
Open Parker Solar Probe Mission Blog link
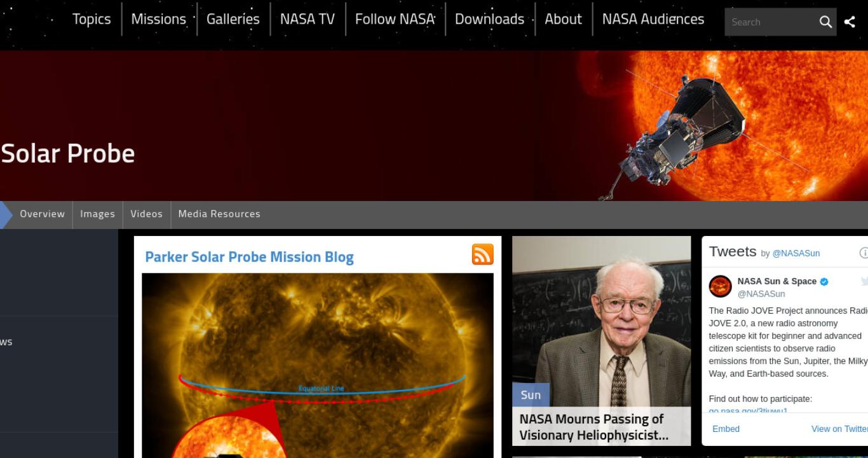pyautogui.click(x=249, y=257)
